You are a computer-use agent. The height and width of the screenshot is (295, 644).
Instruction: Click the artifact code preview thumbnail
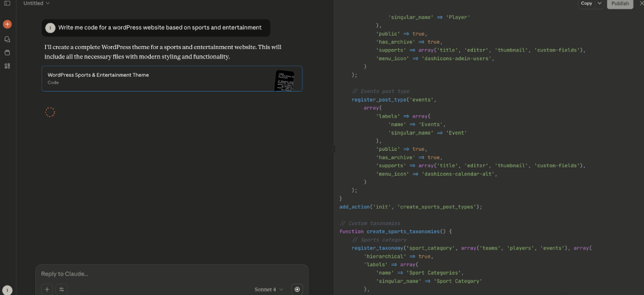pos(284,80)
